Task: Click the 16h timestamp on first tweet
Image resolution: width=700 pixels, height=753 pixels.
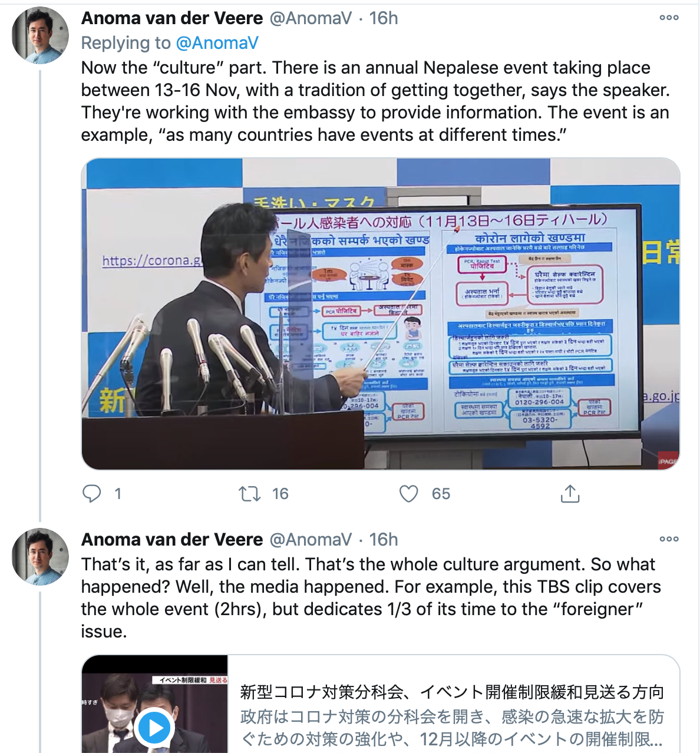Action: point(384,18)
